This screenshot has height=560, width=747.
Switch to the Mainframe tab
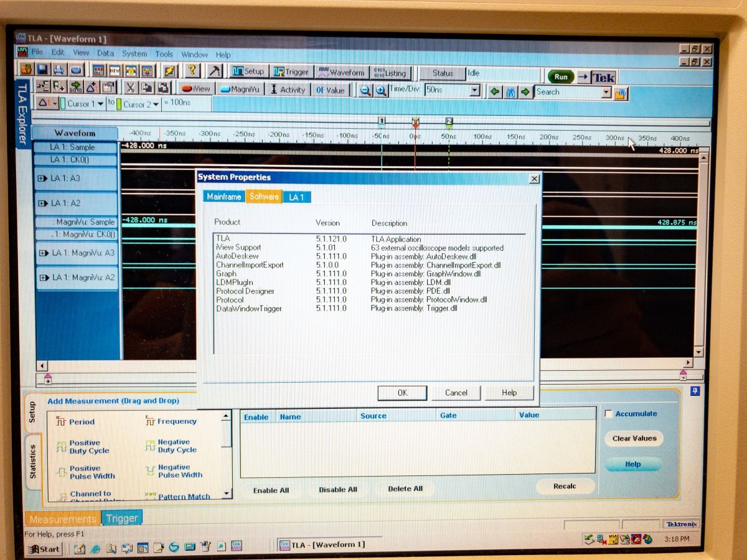tap(223, 197)
